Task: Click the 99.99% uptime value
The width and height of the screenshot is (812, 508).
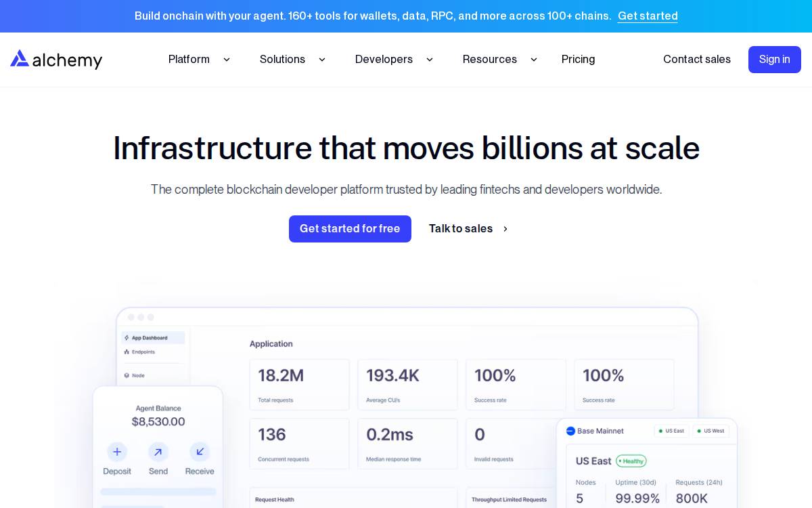Action: 637,499
